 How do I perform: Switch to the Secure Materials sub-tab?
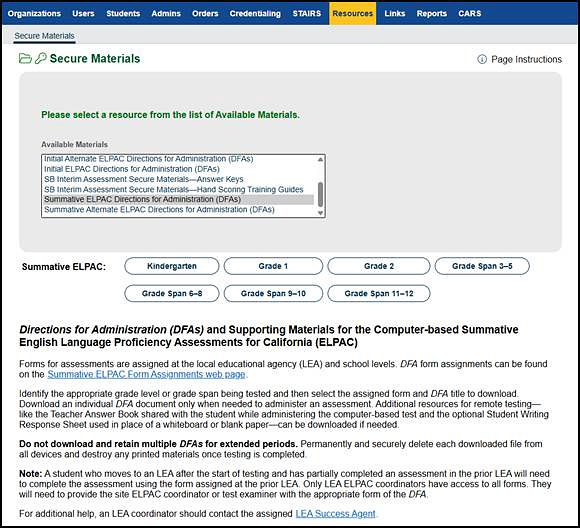click(x=44, y=36)
